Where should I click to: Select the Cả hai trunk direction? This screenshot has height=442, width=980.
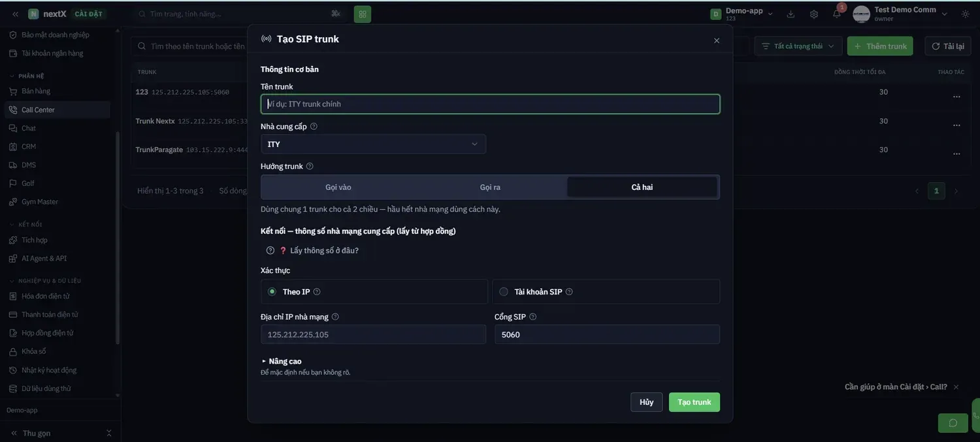[x=642, y=187]
